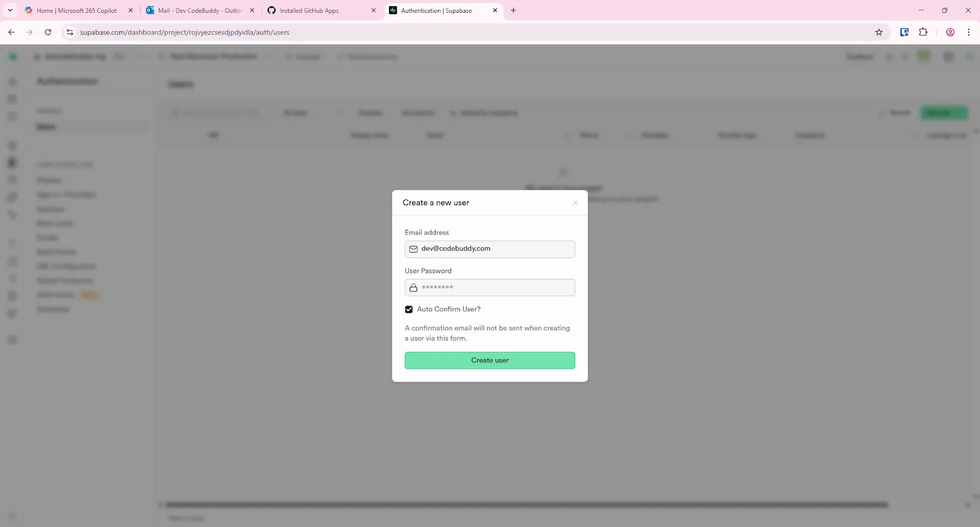
Task: Click the lock icon in password field
Action: [x=413, y=287]
